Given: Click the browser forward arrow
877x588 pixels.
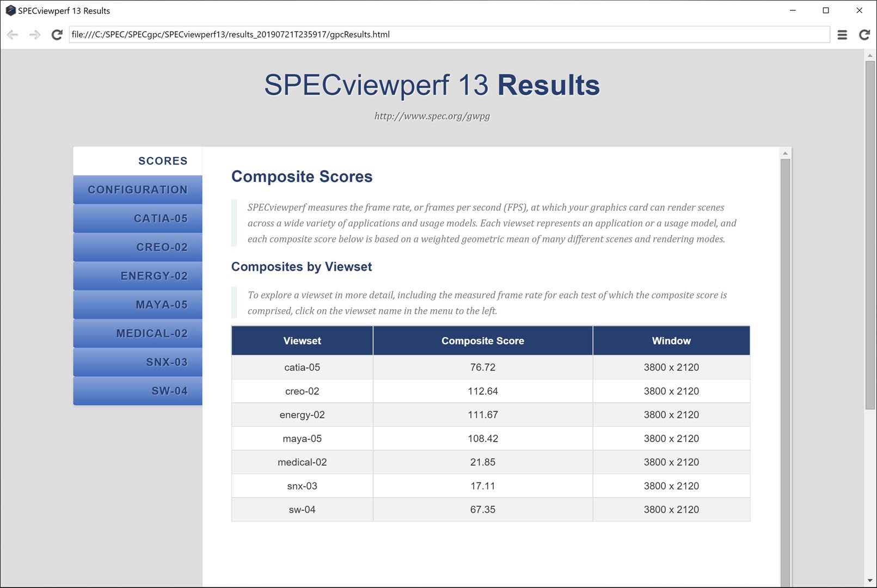Looking at the screenshot, I should click(35, 35).
